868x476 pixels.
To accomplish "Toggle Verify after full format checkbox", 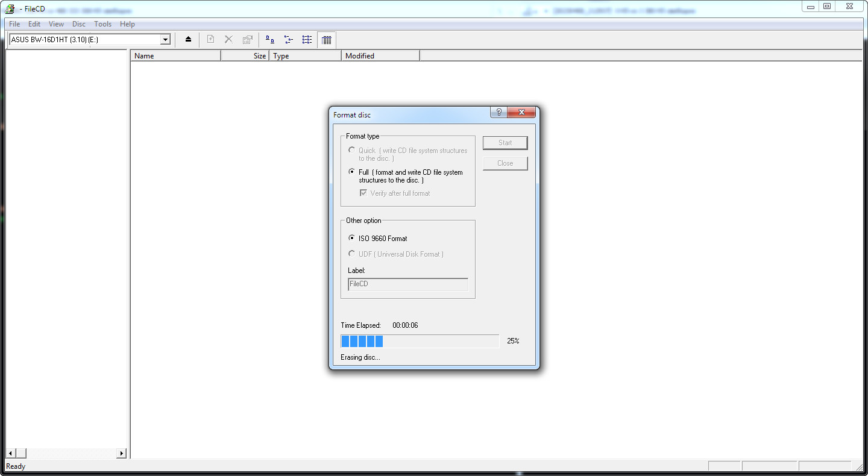I will point(363,193).
